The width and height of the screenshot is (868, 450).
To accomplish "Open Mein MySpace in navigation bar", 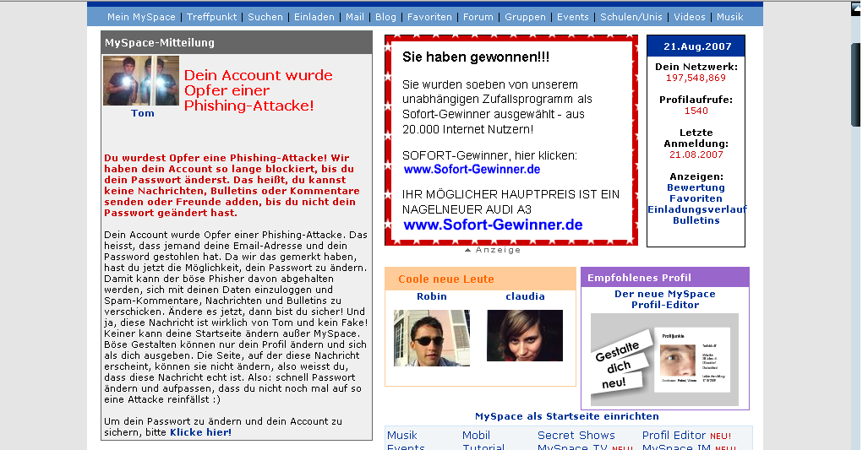I will click(x=141, y=17).
